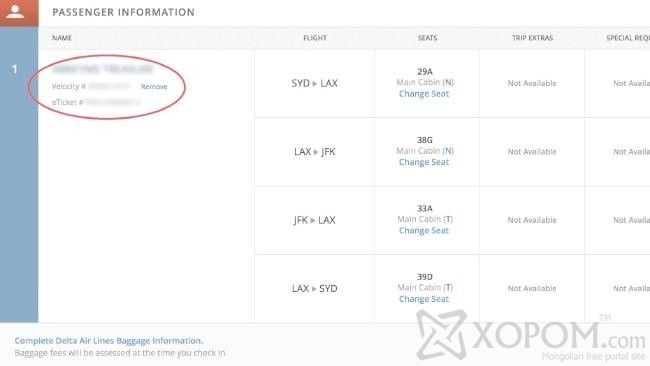This screenshot has height=366, width=650.
Task: Click the passenger profile icon
Action: [x=15, y=12]
